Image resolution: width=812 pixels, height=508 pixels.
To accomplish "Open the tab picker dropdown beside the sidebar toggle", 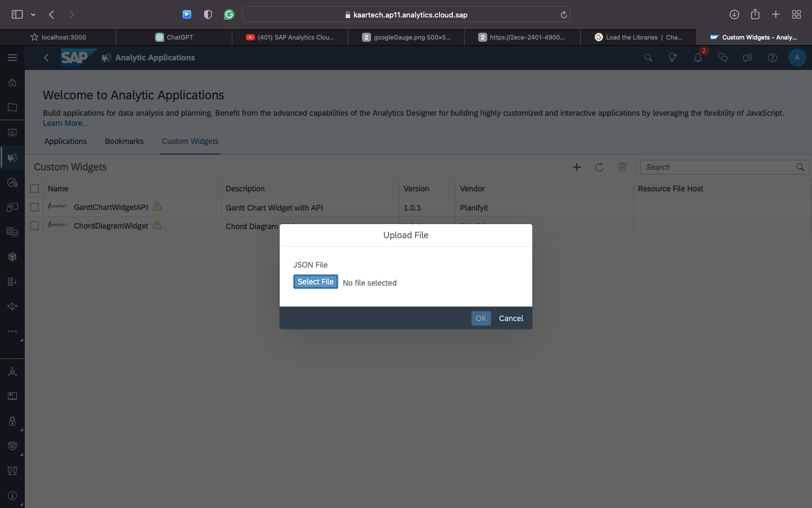I will click(33, 15).
